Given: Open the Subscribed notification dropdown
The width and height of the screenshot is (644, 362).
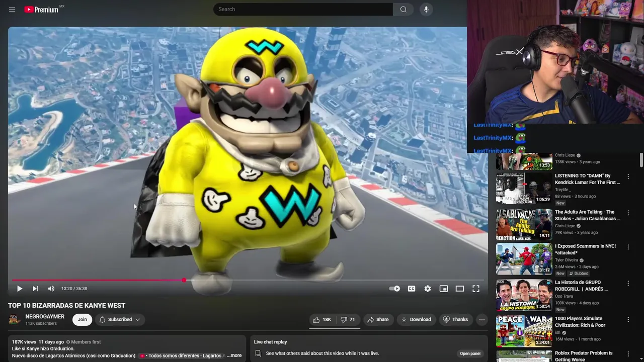Looking at the screenshot, I should [120, 319].
